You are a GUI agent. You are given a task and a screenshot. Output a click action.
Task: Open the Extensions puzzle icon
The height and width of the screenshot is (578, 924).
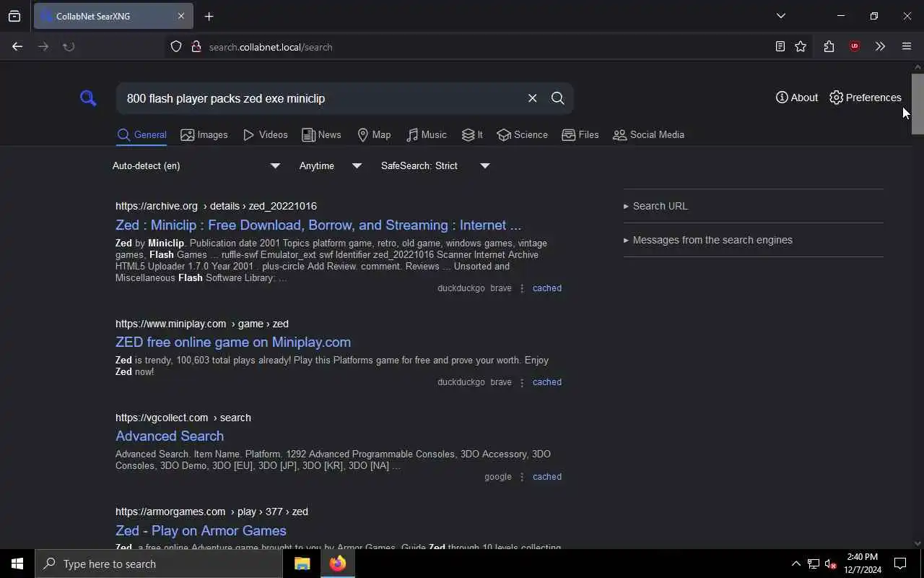(x=829, y=46)
